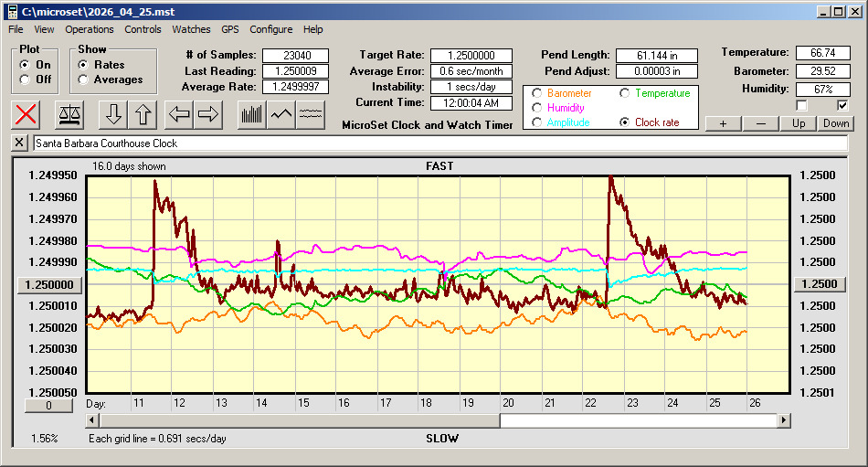Tick the unchecked box under Humidity
This screenshot has width=868, height=467.
tap(802, 105)
